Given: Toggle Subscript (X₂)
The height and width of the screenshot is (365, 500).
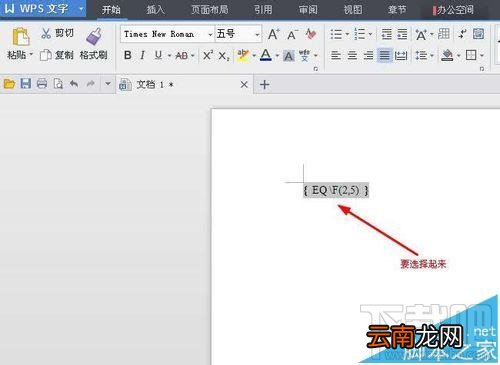Looking at the screenshot, I should click(224, 56).
